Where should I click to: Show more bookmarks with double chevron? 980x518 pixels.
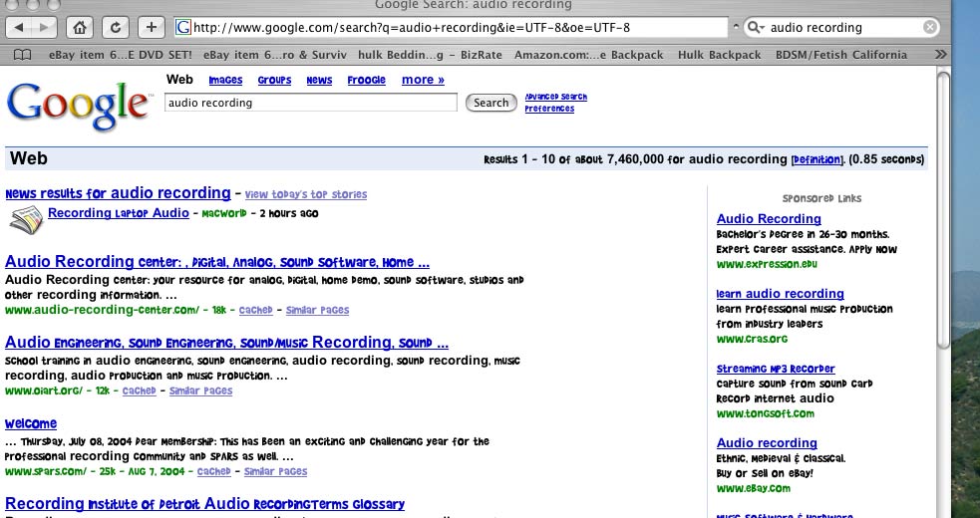(x=941, y=55)
